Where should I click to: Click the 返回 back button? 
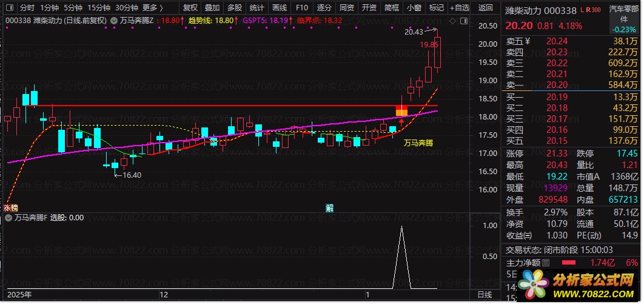(486, 8)
